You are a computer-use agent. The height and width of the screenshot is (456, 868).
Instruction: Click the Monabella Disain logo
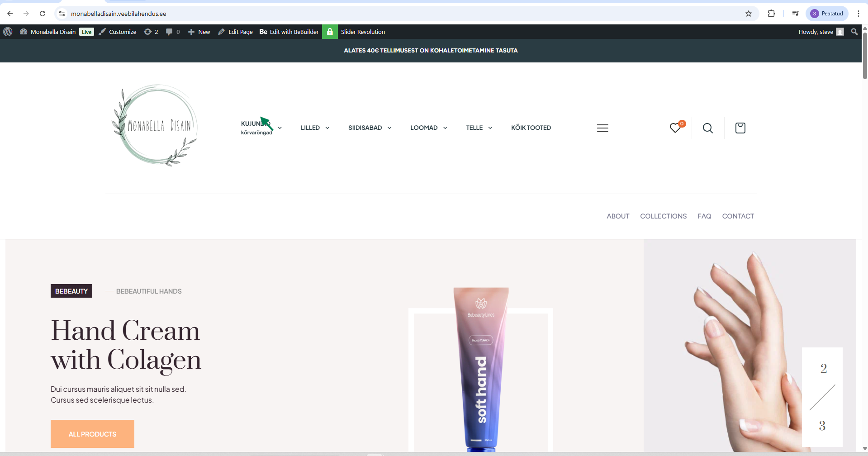coord(155,125)
